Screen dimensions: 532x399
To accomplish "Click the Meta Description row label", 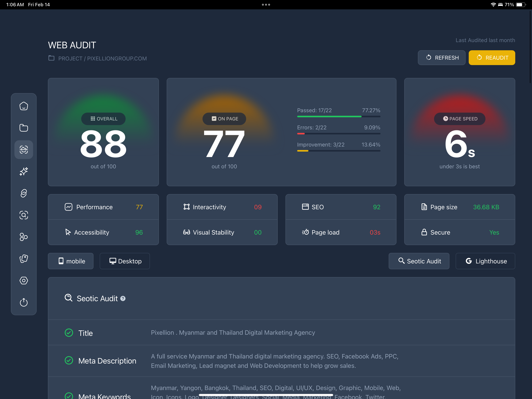I will (107, 361).
